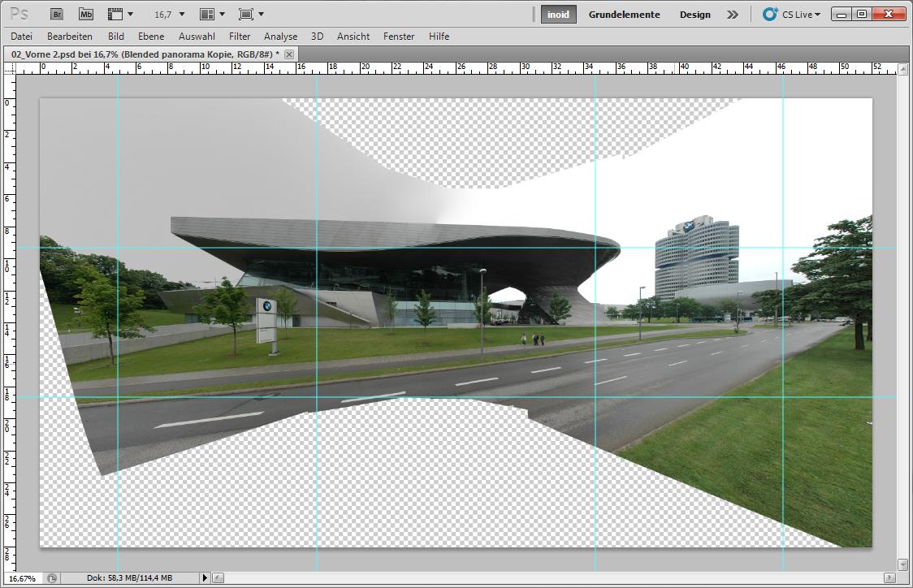Screen dimensions: 913x588
Task: Activate the inoid workspace button
Action: [x=559, y=15]
